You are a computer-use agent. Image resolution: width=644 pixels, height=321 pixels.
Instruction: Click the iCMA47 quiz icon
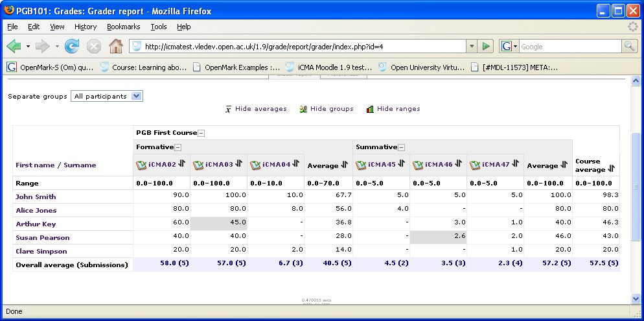click(475, 165)
